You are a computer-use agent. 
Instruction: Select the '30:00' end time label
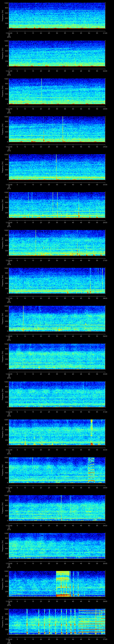[105, 374]
